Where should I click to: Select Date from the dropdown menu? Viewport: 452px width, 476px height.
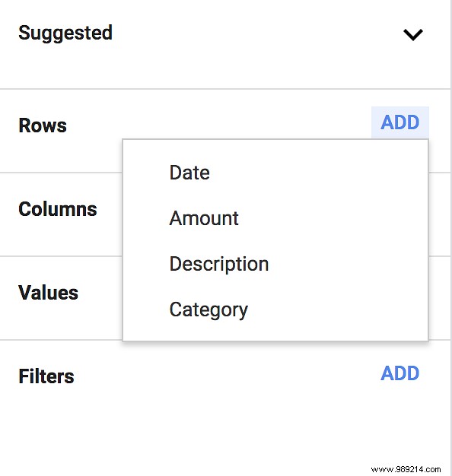click(x=275, y=173)
